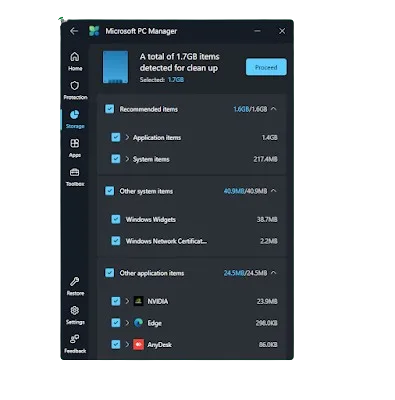Click the 38.7MB size value
The height and width of the screenshot is (400, 395).
tap(267, 219)
